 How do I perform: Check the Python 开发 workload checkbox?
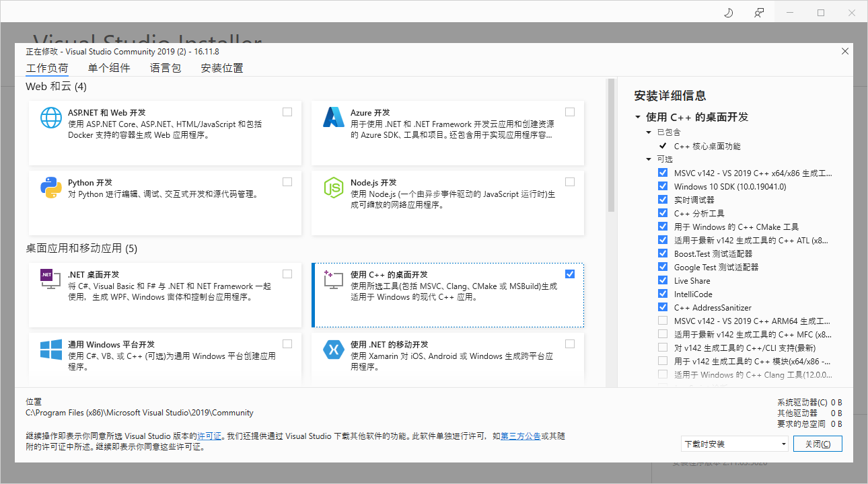(287, 182)
